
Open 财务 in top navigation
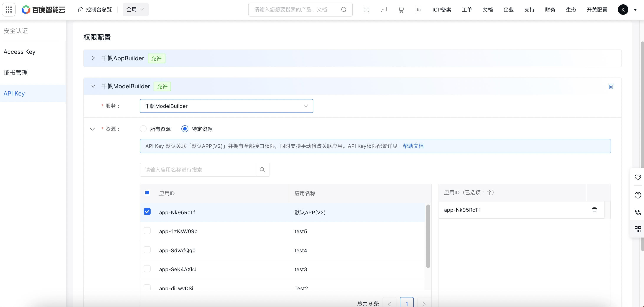(x=550, y=10)
